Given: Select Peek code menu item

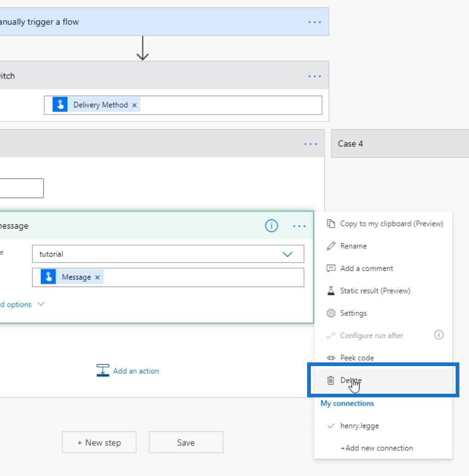Looking at the screenshot, I should pyautogui.click(x=383, y=358).
